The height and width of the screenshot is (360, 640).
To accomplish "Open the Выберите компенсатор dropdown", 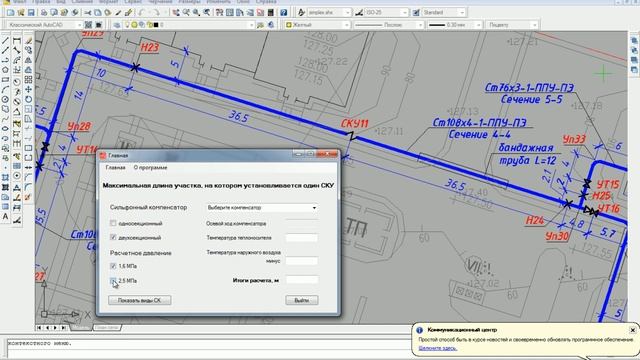I will [x=262, y=208].
